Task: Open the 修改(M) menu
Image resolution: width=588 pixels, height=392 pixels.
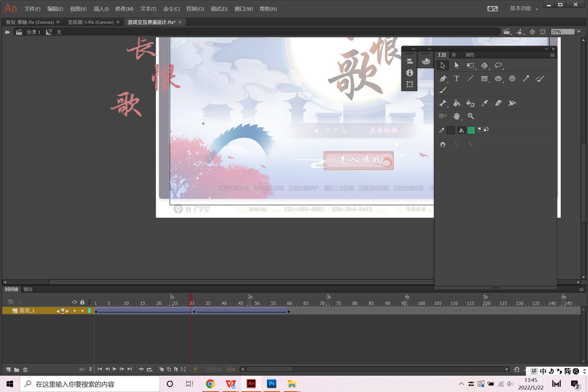Action: [124, 9]
